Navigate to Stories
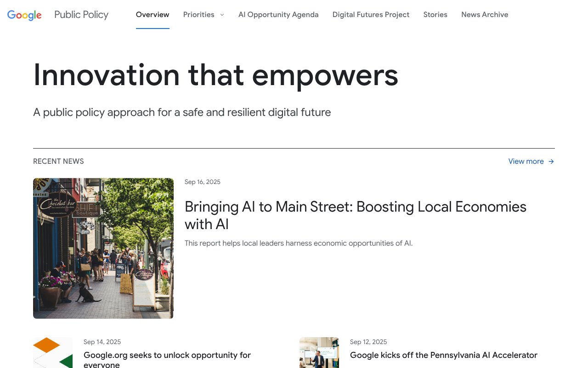This screenshot has height=368, width=588. point(435,15)
